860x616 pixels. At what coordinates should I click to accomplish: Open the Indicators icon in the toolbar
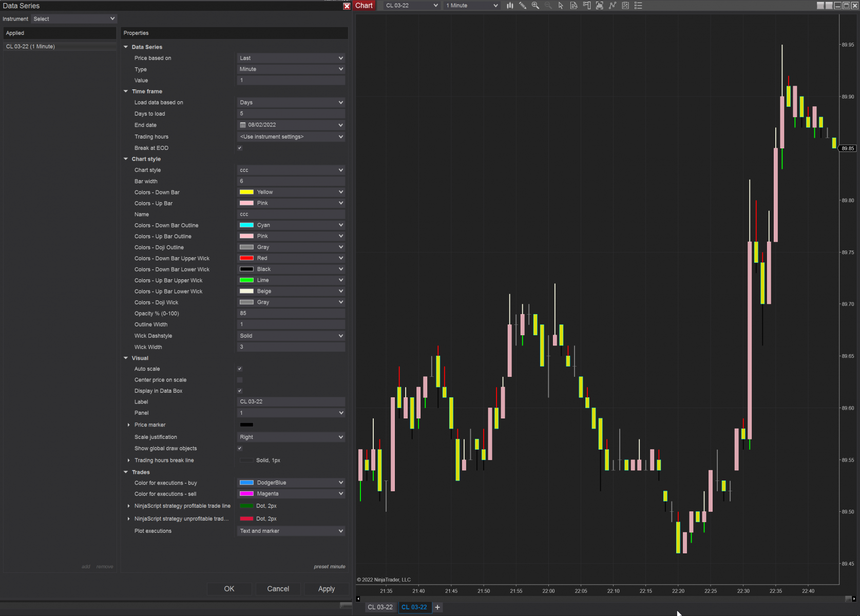tap(613, 6)
